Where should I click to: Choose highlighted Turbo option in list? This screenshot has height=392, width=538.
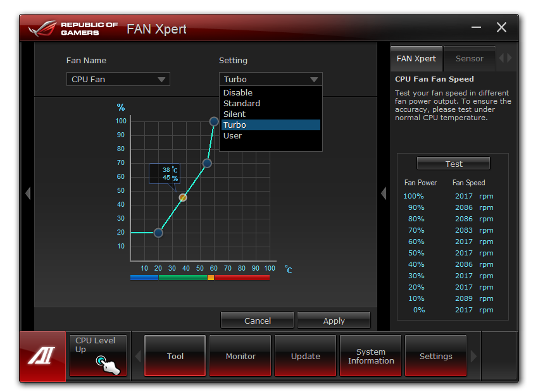(x=271, y=125)
